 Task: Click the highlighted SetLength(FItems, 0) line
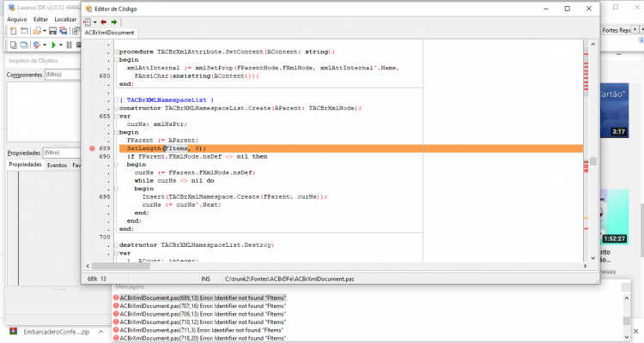coord(350,148)
